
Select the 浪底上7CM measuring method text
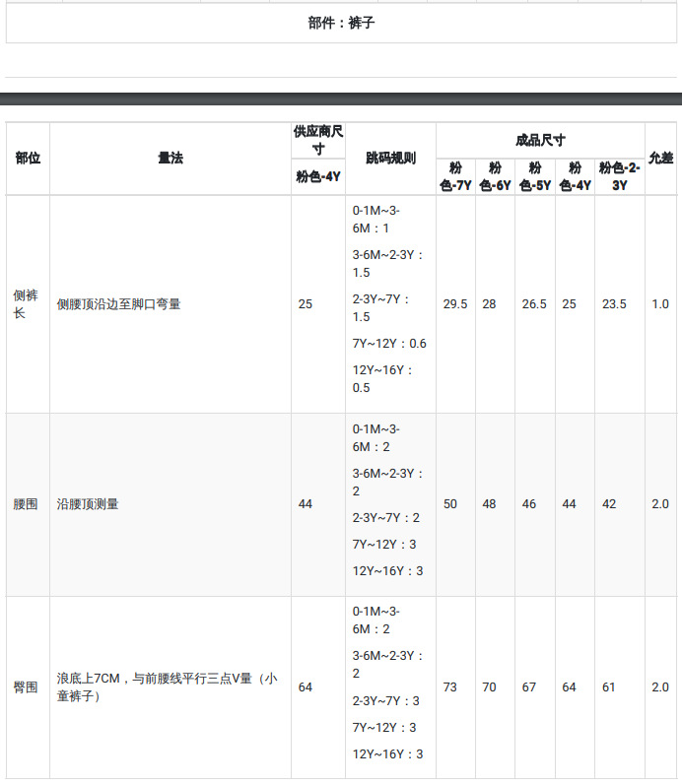click(x=167, y=687)
